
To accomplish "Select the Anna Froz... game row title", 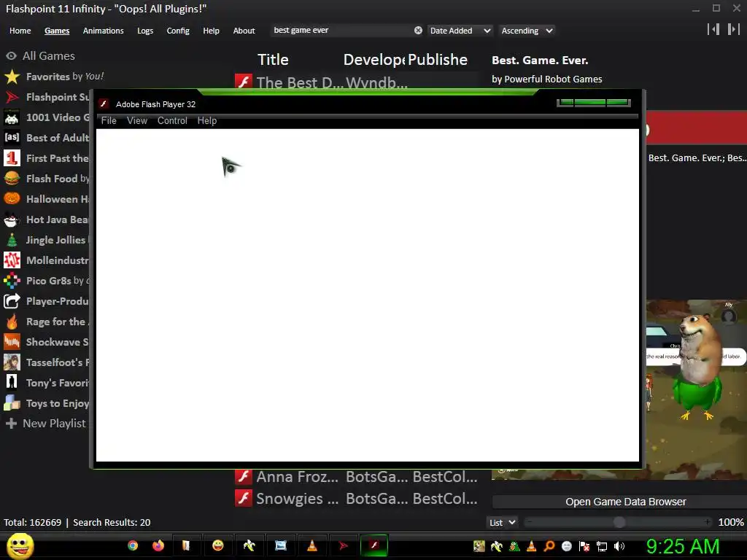I will click(298, 477).
